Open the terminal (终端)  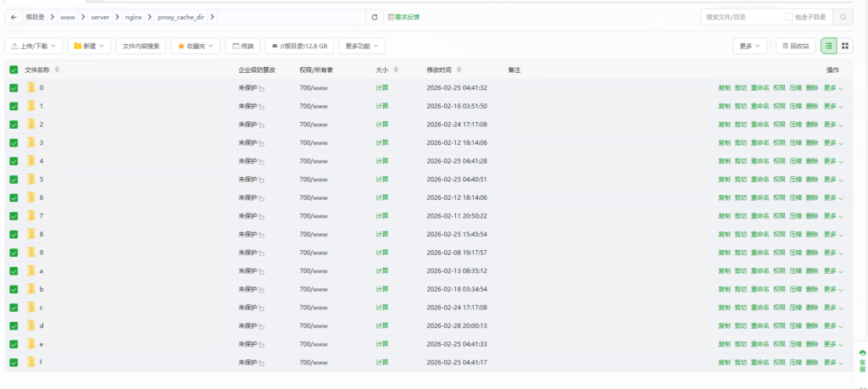[x=242, y=46]
